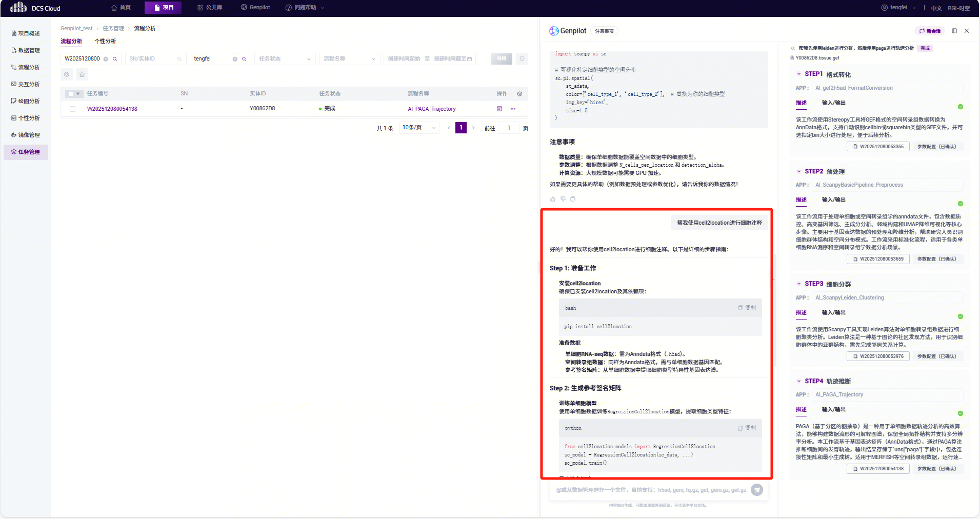Collapse the workflow panel with double-chevron icon

coord(793,48)
